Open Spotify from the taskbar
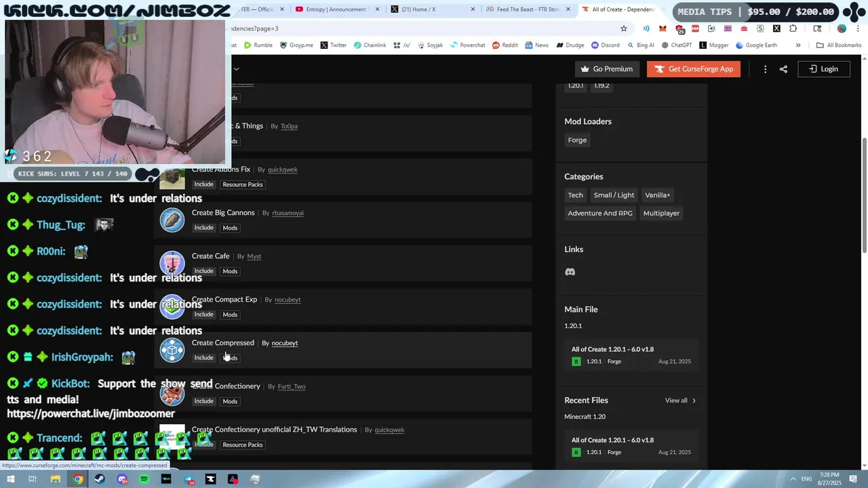Image resolution: width=868 pixels, height=488 pixels. (144, 479)
